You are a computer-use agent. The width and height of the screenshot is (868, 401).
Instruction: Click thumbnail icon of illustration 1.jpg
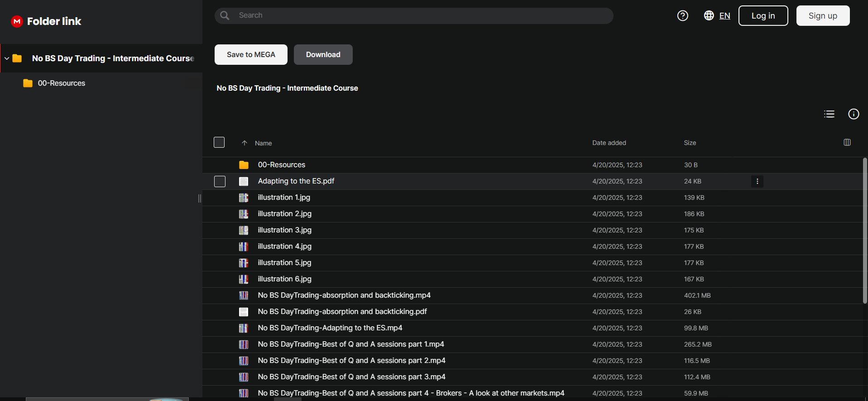click(x=244, y=198)
